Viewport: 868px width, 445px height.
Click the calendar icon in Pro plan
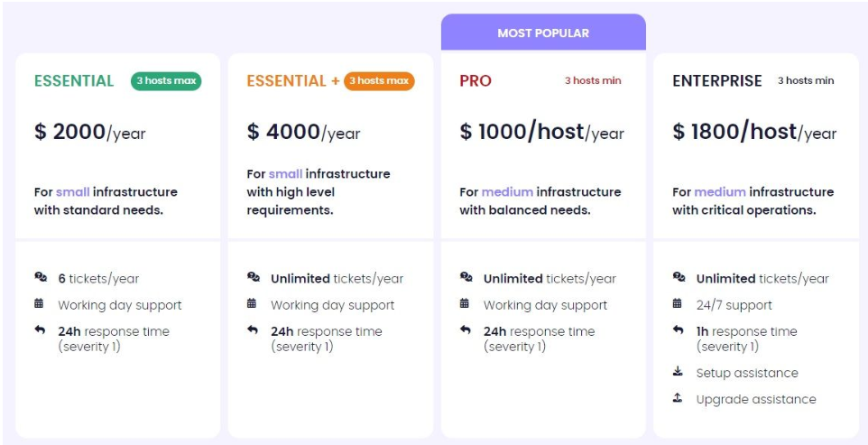tap(465, 304)
